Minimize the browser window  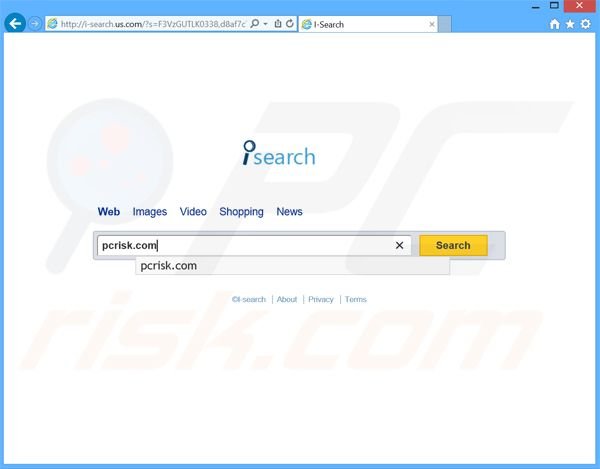(x=536, y=6)
